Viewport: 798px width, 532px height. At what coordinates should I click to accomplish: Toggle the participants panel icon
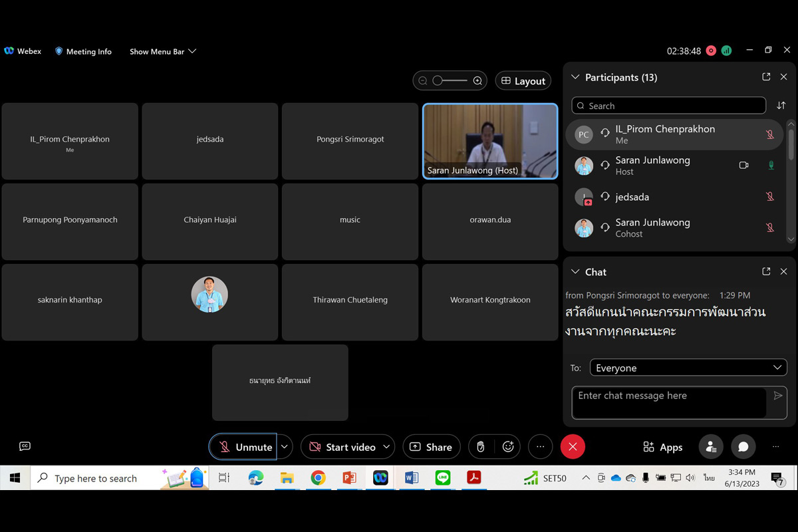(x=711, y=447)
